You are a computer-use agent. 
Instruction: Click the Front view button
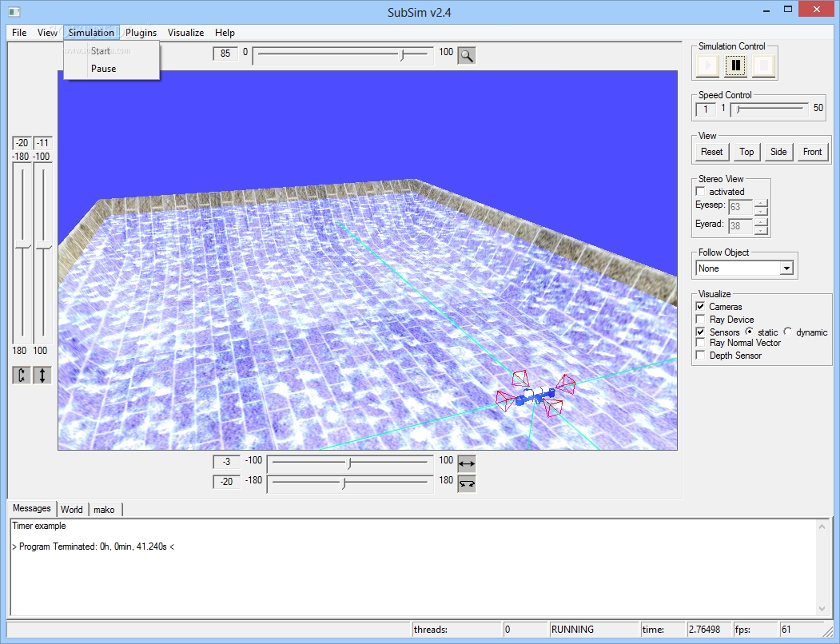(812, 152)
